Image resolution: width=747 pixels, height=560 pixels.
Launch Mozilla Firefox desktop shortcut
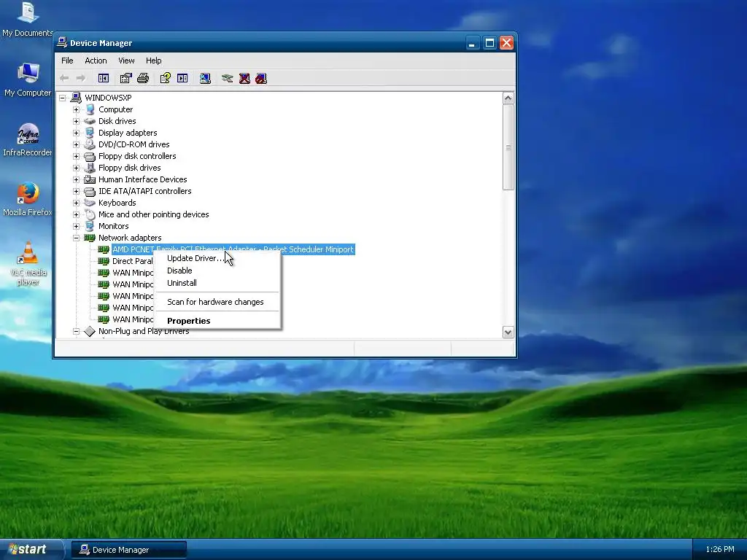(x=28, y=199)
